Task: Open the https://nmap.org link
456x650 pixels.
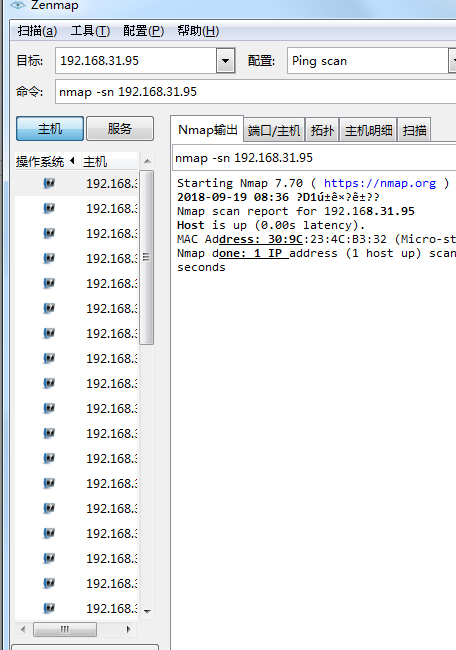Action: pyautogui.click(x=380, y=183)
